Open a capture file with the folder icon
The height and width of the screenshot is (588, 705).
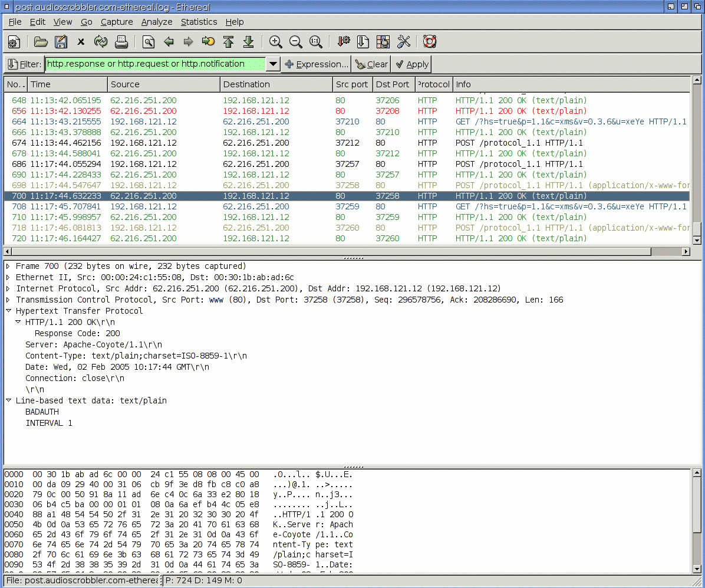(x=41, y=42)
